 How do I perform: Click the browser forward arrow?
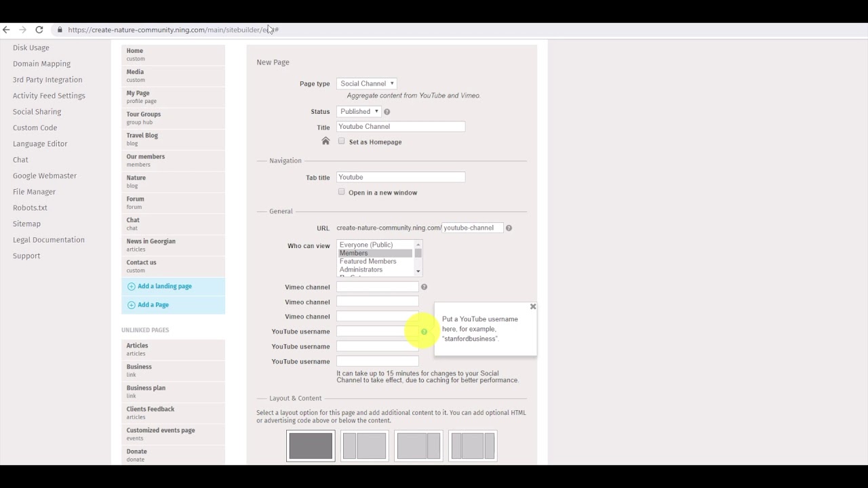(22, 30)
